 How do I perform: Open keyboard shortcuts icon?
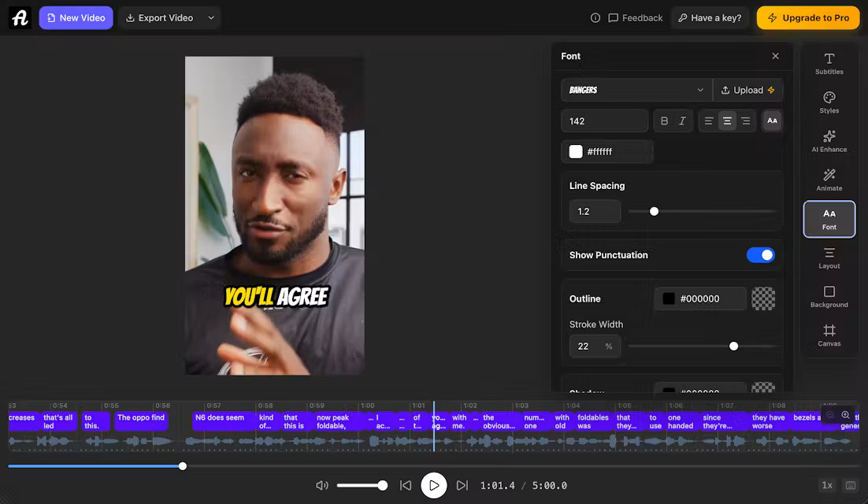click(851, 485)
